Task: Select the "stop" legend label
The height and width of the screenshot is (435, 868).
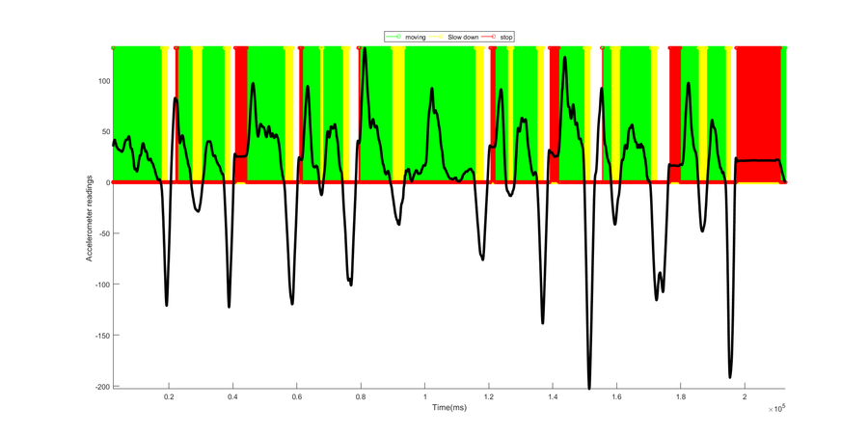Action: coord(506,37)
